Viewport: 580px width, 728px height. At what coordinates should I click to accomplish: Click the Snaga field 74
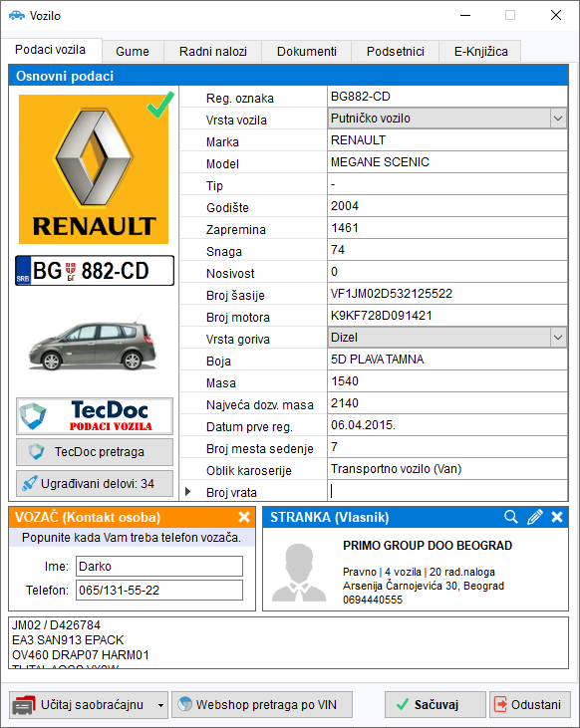pyautogui.click(x=447, y=250)
